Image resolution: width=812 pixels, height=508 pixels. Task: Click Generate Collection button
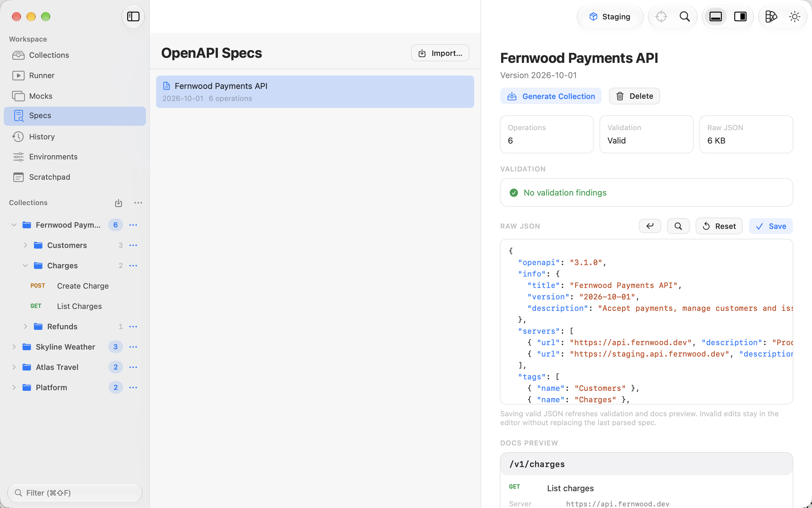[x=551, y=96]
